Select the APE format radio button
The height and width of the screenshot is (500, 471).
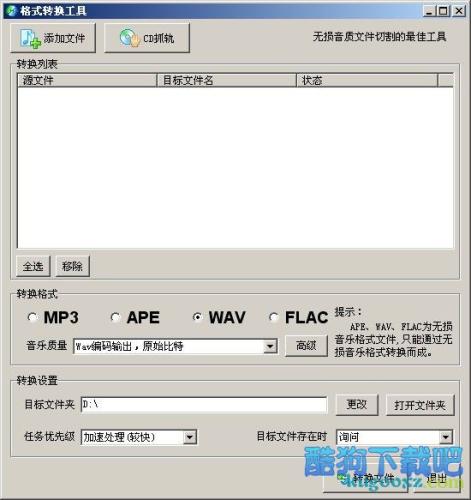click(x=115, y=317)
